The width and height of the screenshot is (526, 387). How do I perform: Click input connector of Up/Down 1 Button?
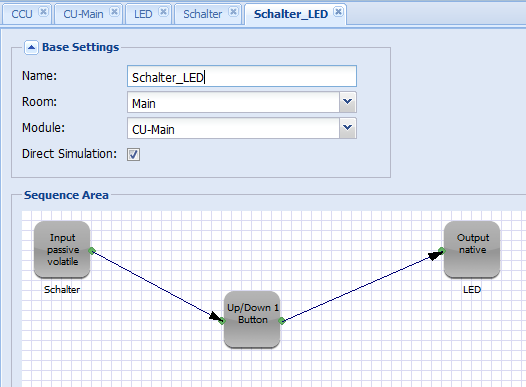pos(222,321)
